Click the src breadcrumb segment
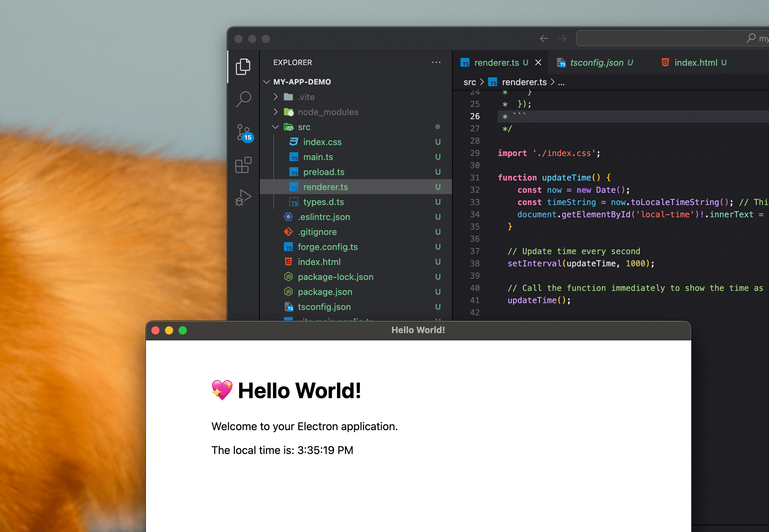Viewport: 769px width, 532px height. coord(469,82)
